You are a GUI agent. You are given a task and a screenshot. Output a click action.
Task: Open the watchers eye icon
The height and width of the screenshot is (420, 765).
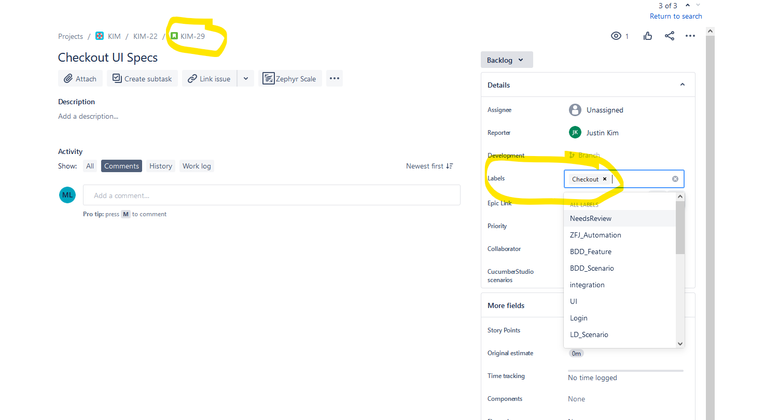(616, 36)
